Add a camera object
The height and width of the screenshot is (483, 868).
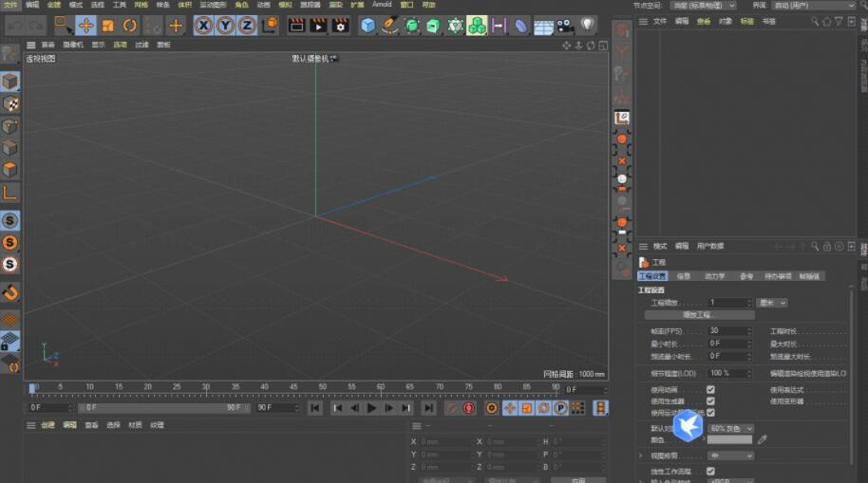[565, 26]
